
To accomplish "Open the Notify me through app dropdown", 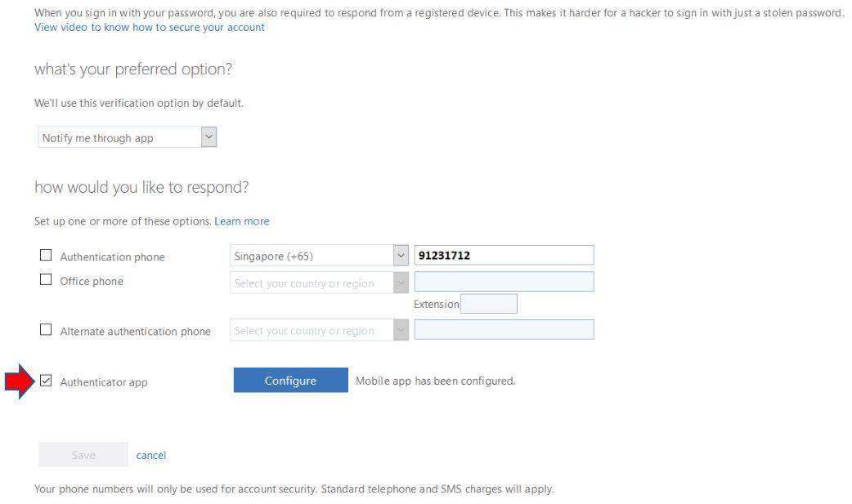I will point(128,137).
